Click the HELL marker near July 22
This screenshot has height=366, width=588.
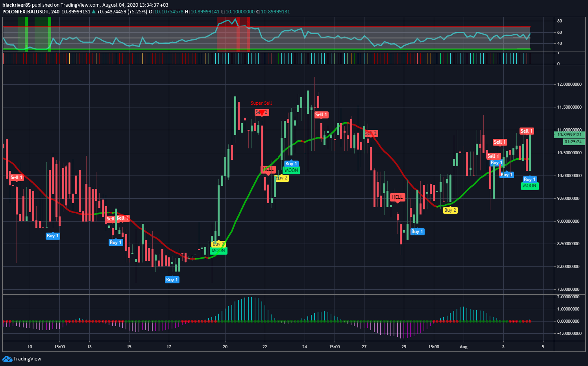268,170
